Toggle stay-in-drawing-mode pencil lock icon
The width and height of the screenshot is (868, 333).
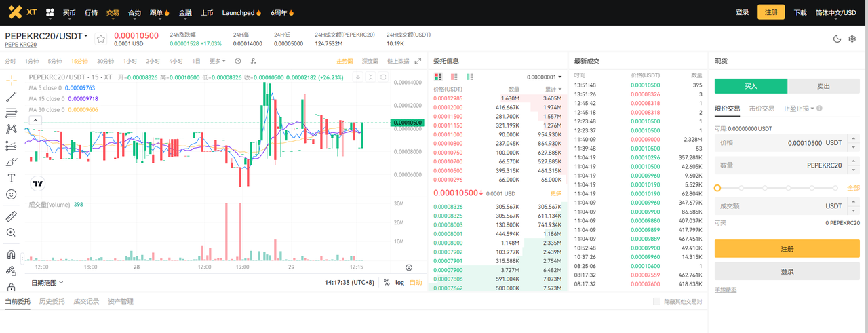(11, 271)
